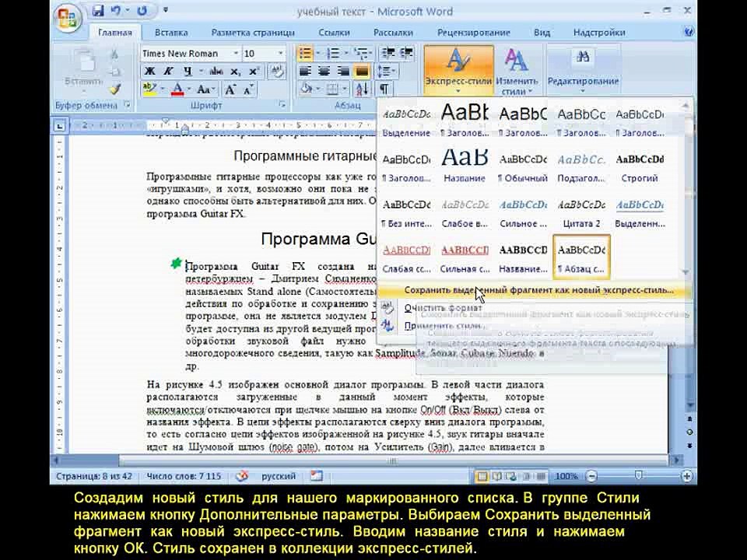Open the Customize Quick Access Toolbar arrow
The width and height of the screenshot is (747, 560).
click(x=165, y=10)
